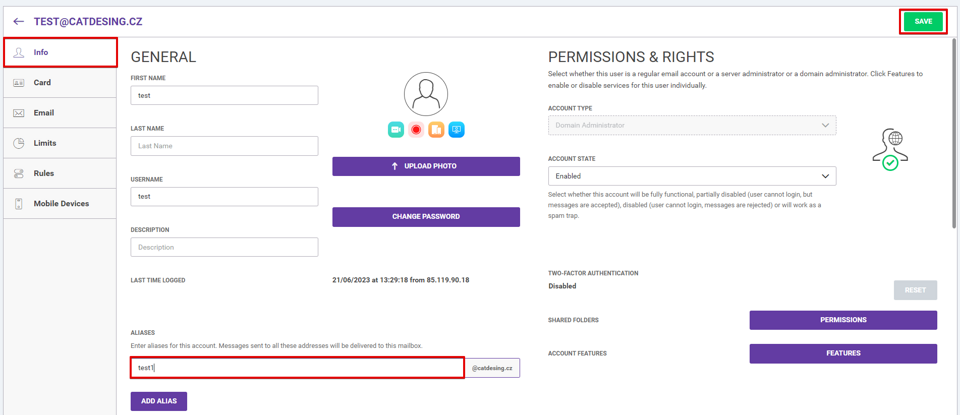This screenshot has height=415, width=960.
Task: Open the Account State dropdown
Action: coord(692,176)
